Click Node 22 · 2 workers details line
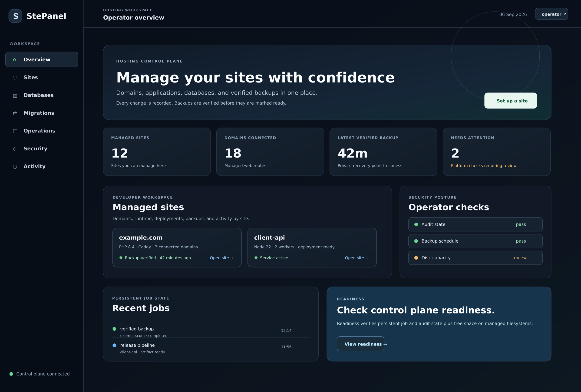Screen dimensions: 581x392 pyautogui.click(x=294, y=247)
